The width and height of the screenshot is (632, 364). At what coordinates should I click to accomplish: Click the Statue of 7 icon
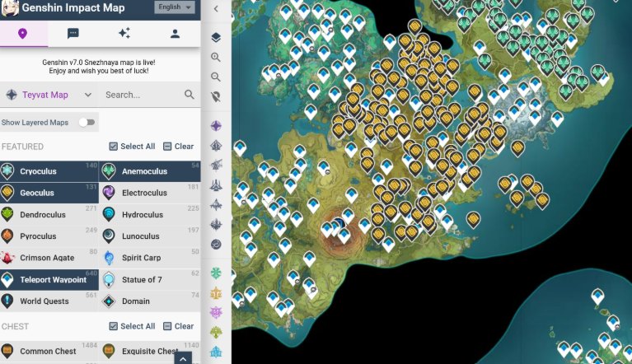pos(109,279)
